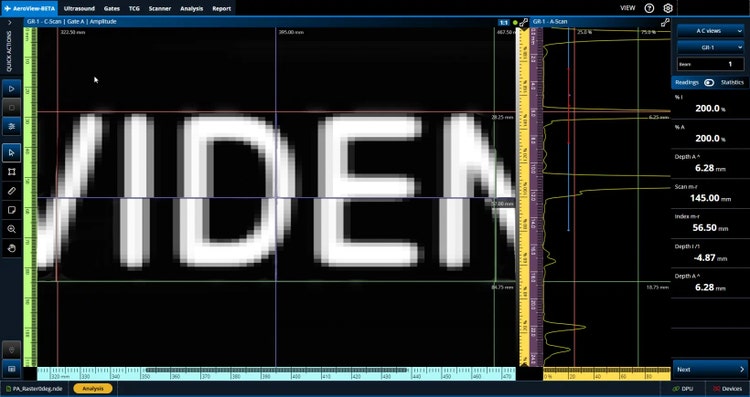Viewport: 750px width, 397px height.
Task: Click the Devices status button
Action: pyautogui.click(x=727, y=389)
